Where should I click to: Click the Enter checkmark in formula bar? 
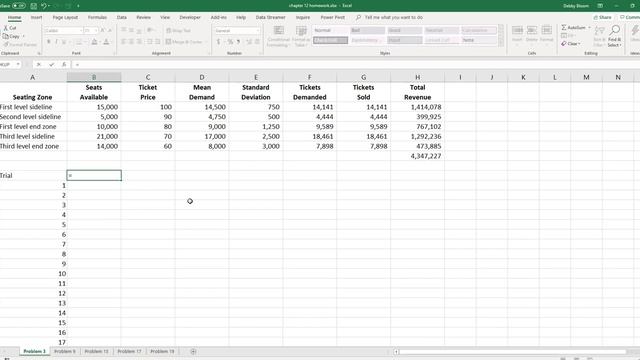pos(51,64)
